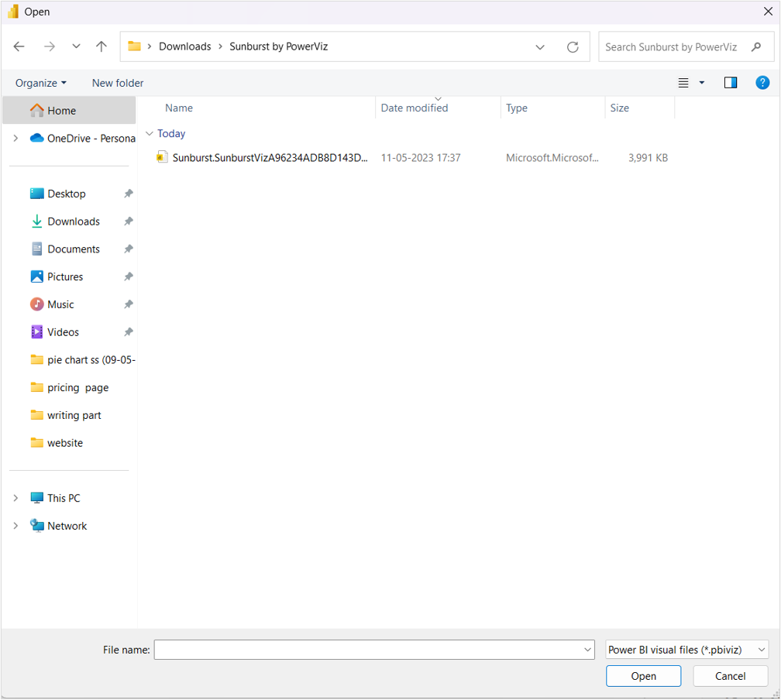Click the Cancel button
Screen dimensions: 781x700
point(730,676)
